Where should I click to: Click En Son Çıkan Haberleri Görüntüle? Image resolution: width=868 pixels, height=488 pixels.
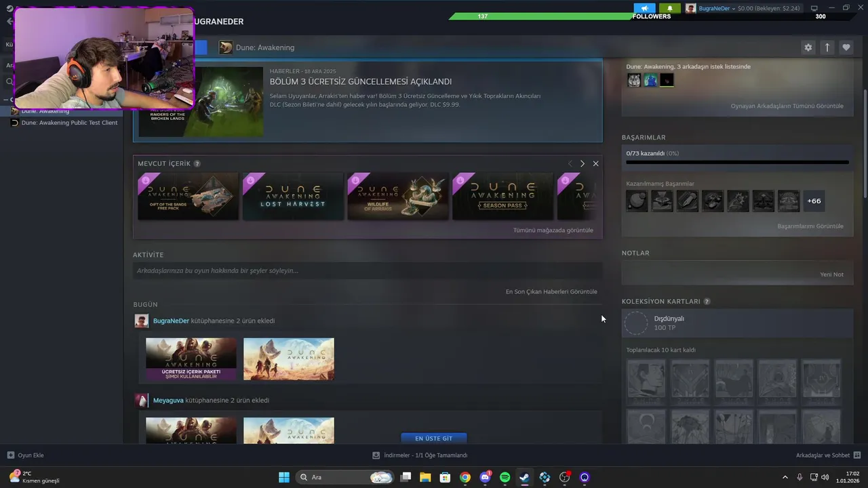click(551, 291)
